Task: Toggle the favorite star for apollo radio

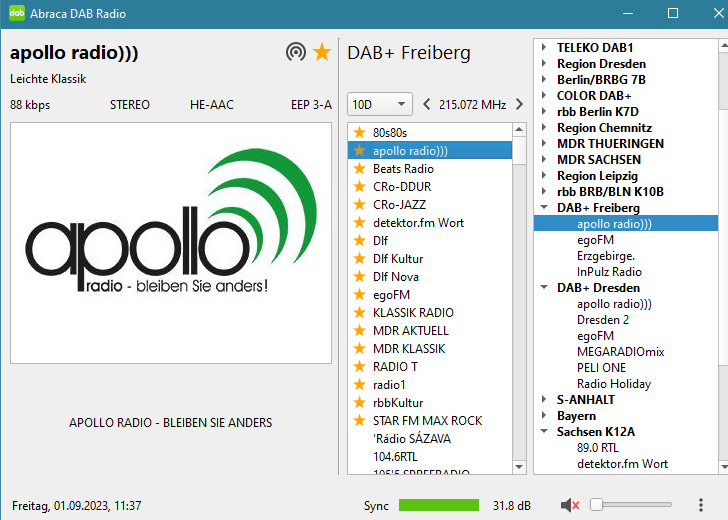Action: (322, 52)
